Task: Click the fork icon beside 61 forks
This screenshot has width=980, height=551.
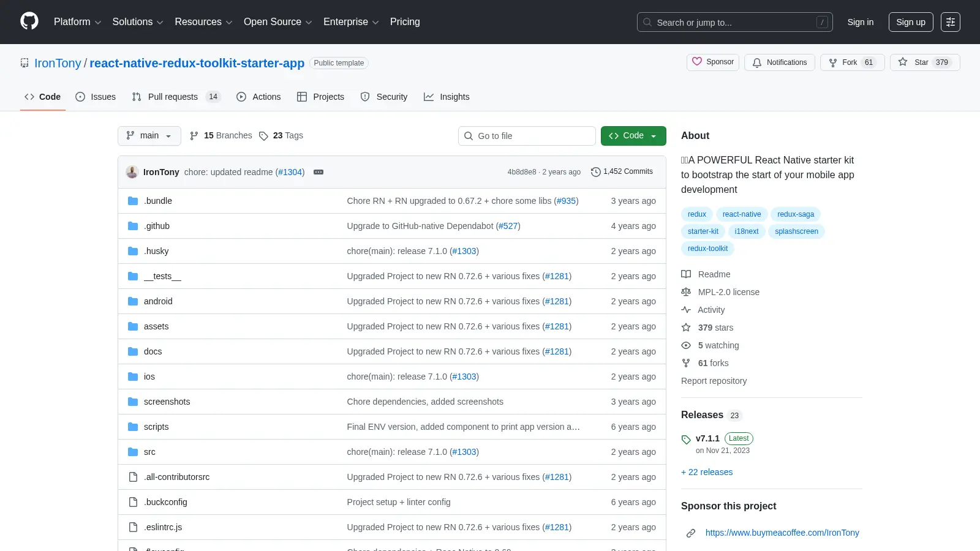Action: pyautogui.click(x=686, y=363)
